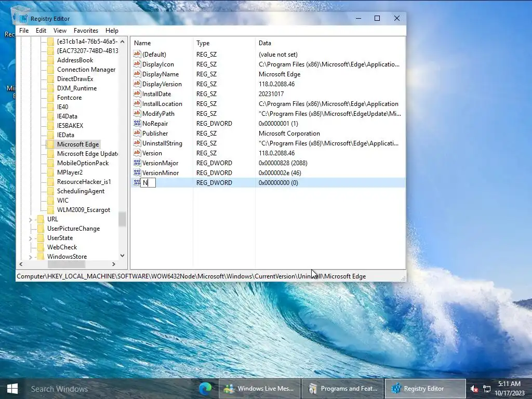Click the folder icon beside UserPictureChange

click(41, 229)
